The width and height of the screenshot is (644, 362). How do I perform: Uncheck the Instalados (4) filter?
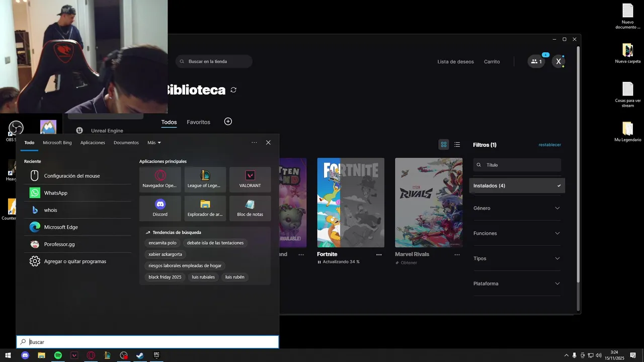tap(517, 186)
